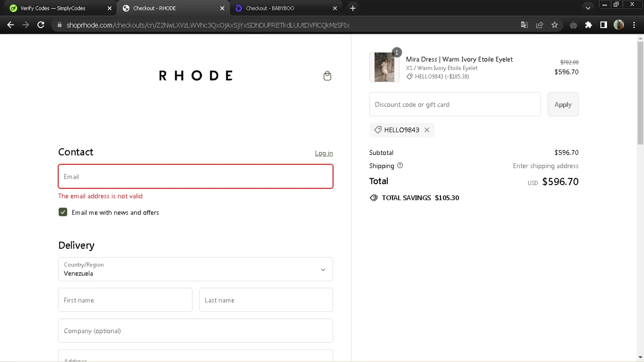The height and width of the screenshot is (362, 644).
Task: Click the TOTAL SAVINGS $105.30 text
Action: click(x=420, y=198)
